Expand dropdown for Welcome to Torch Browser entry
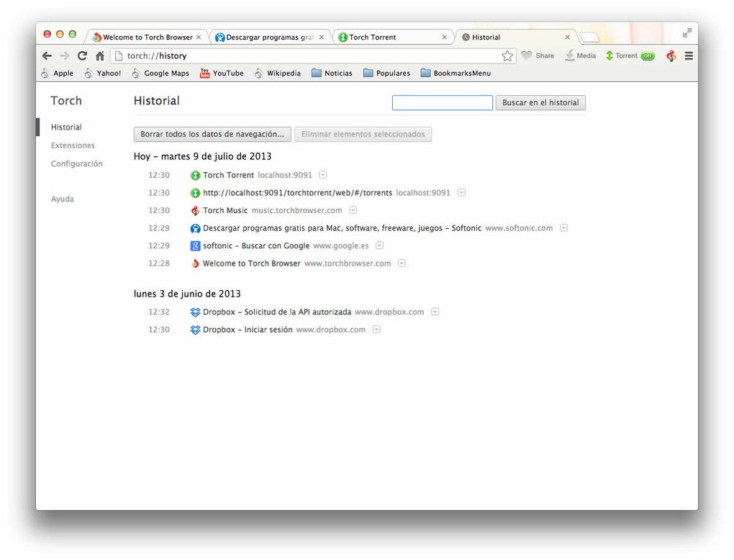 click(402, 263)
